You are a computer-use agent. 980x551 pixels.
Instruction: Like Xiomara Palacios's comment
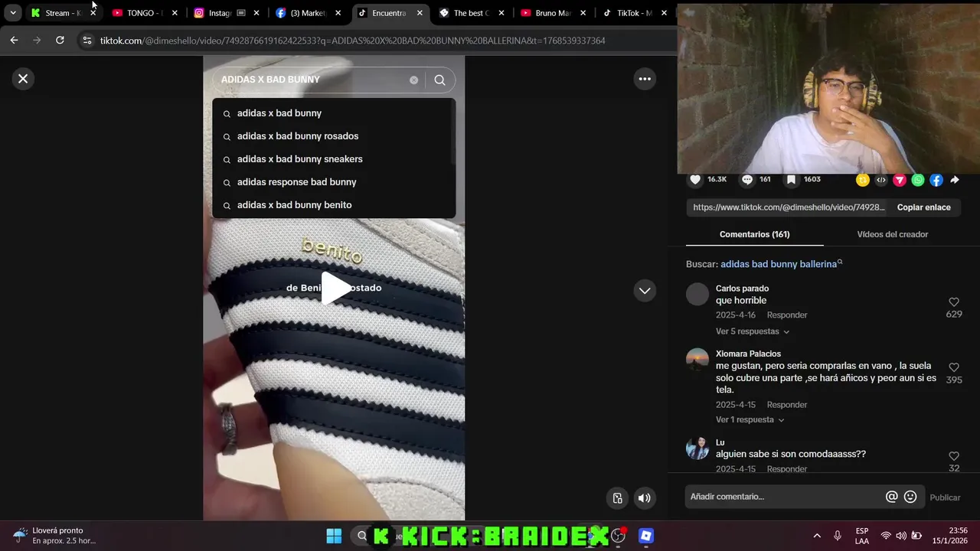click(x=953, y=367)
